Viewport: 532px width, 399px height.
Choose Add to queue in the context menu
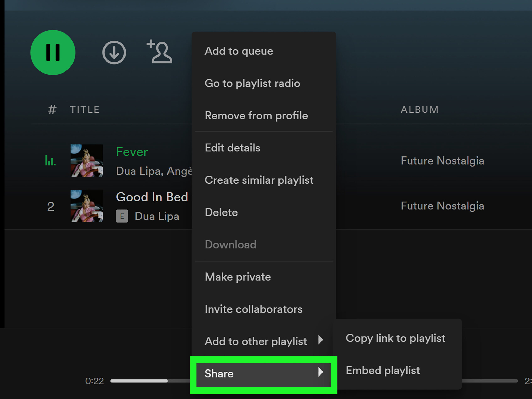[239, 51]
